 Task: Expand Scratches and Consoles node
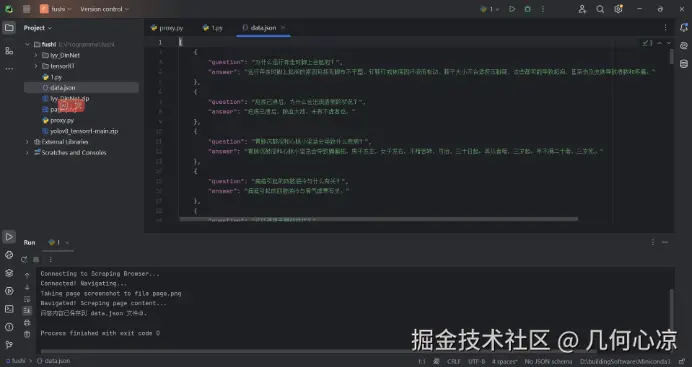27,153
